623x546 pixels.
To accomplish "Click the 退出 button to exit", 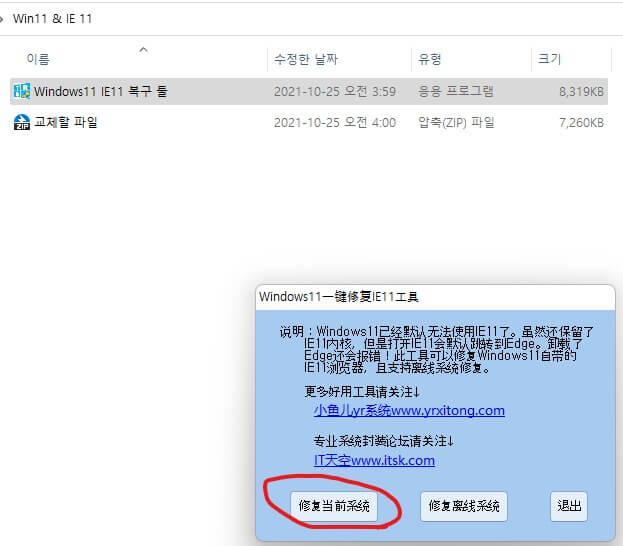I will pos(568,506).
